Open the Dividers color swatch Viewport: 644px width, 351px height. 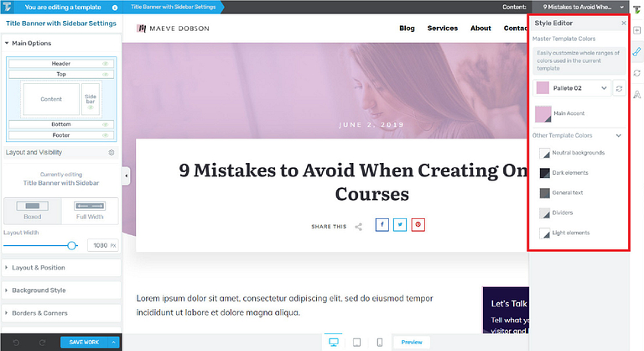click(544, 213)
